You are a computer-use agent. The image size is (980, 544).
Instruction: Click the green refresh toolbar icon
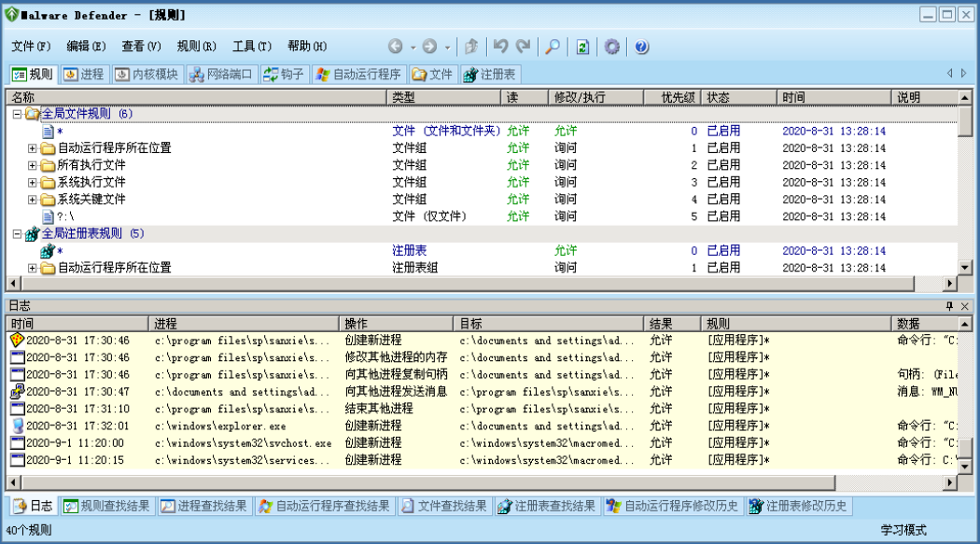[x=582, y=47]
